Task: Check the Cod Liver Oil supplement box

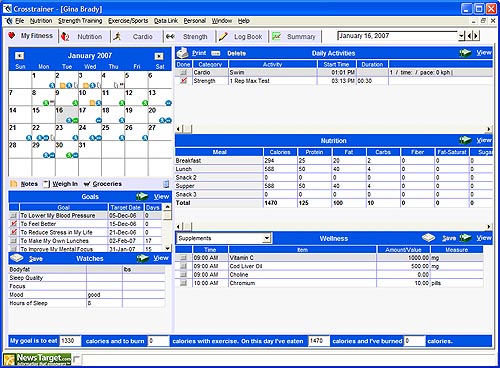Action: click(183, 266)
